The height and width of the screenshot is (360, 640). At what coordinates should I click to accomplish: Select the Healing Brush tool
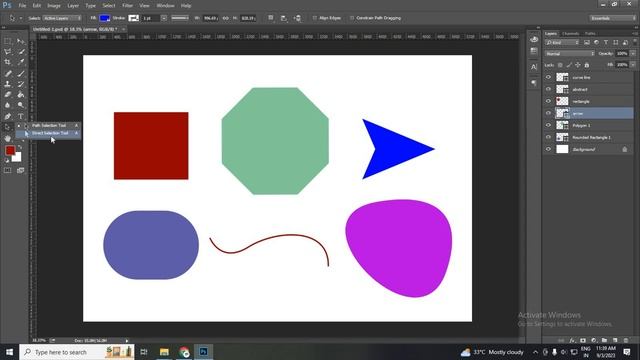coord(8,73)
